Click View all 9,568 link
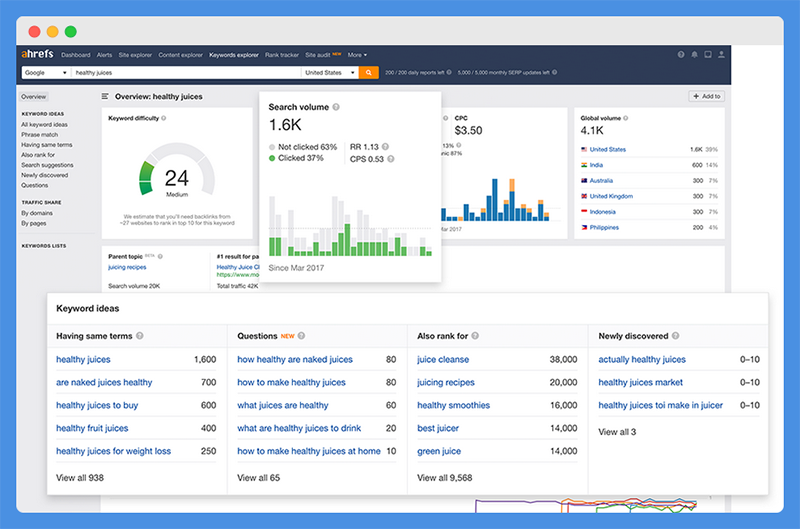Screen dimensions: 800x529 pyautogui.click(x=444, y=478)
